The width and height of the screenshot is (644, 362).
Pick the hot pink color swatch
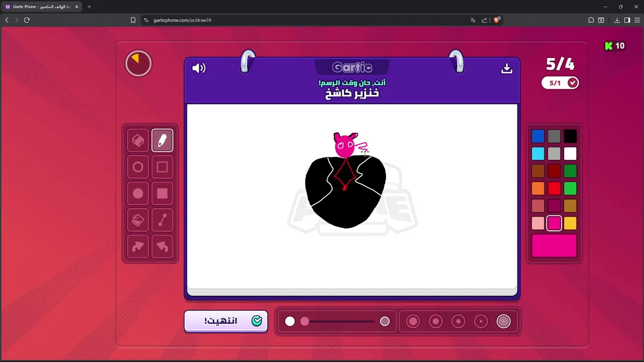(554, 223)
